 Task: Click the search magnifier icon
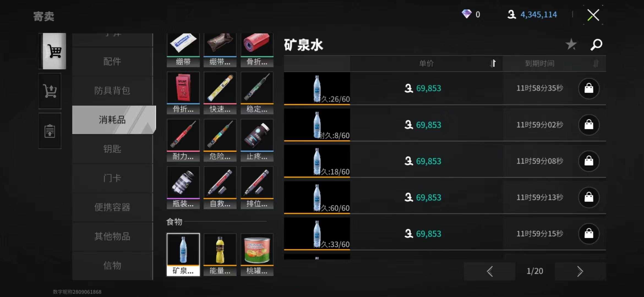click(x=596, y=45)
